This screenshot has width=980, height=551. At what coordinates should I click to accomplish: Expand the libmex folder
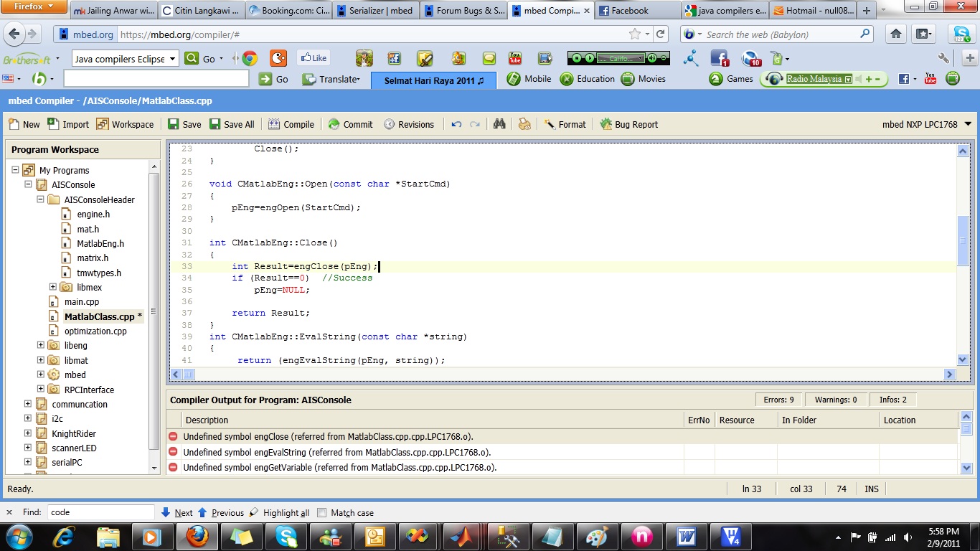pos(53,287)
